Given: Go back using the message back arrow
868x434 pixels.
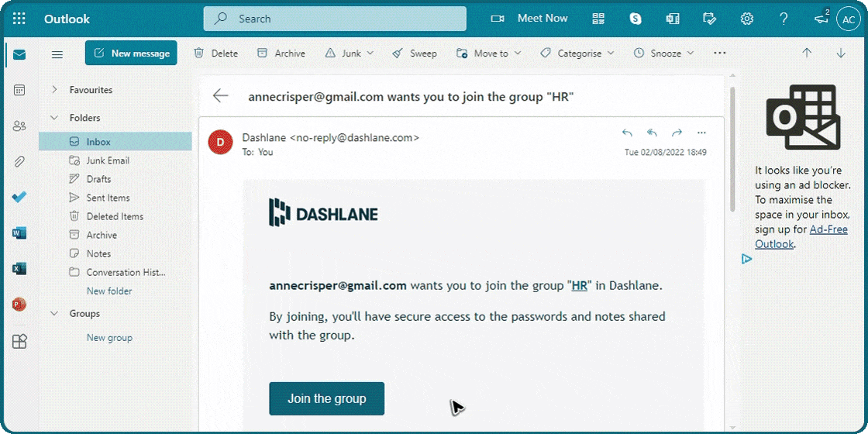Looking at the screenshot, I should pyautogui.click(x=220, y=96).
